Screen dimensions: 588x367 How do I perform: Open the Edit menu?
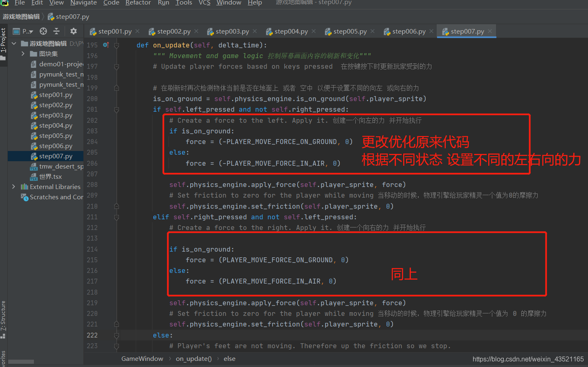pos(37,2)
